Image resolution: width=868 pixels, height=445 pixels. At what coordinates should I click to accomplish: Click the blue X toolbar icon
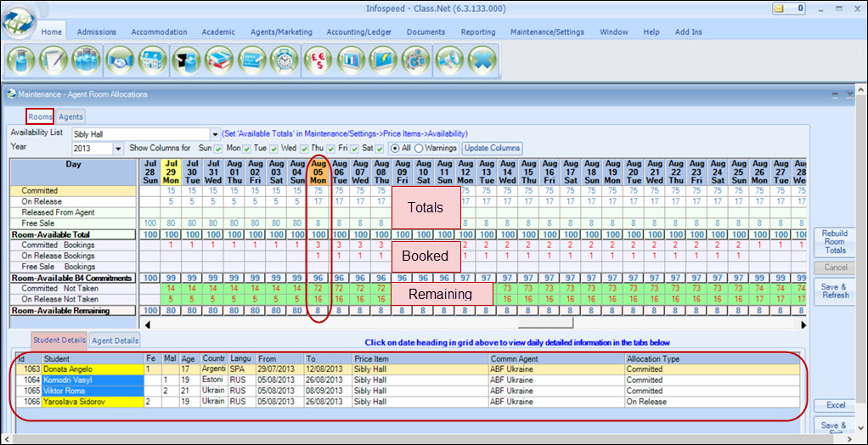[482, 62]
